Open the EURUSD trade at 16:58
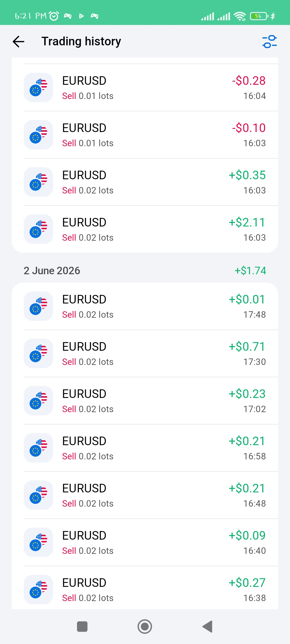The width and height of the screenshot is (290, 644). (x=145, y=448)
